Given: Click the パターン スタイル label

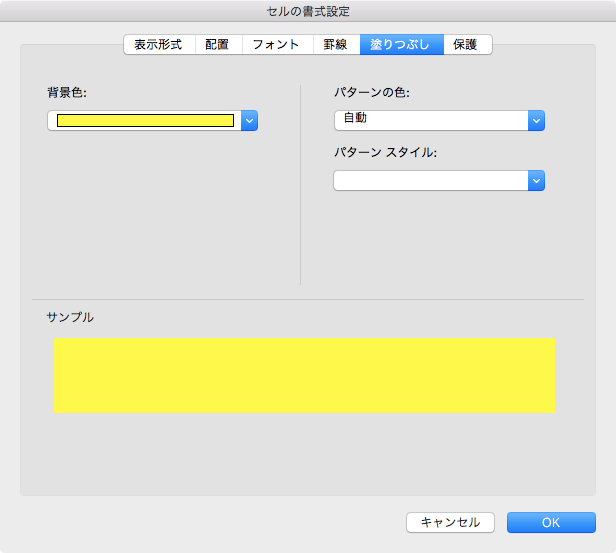Looking at the screenshot, I should click(386, 153).
